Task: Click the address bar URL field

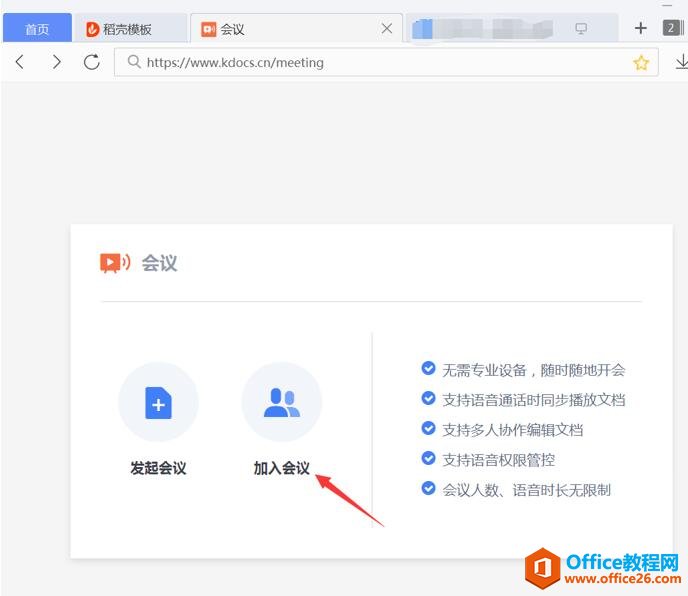Action: pyautogui.click(x=386, y=62)
